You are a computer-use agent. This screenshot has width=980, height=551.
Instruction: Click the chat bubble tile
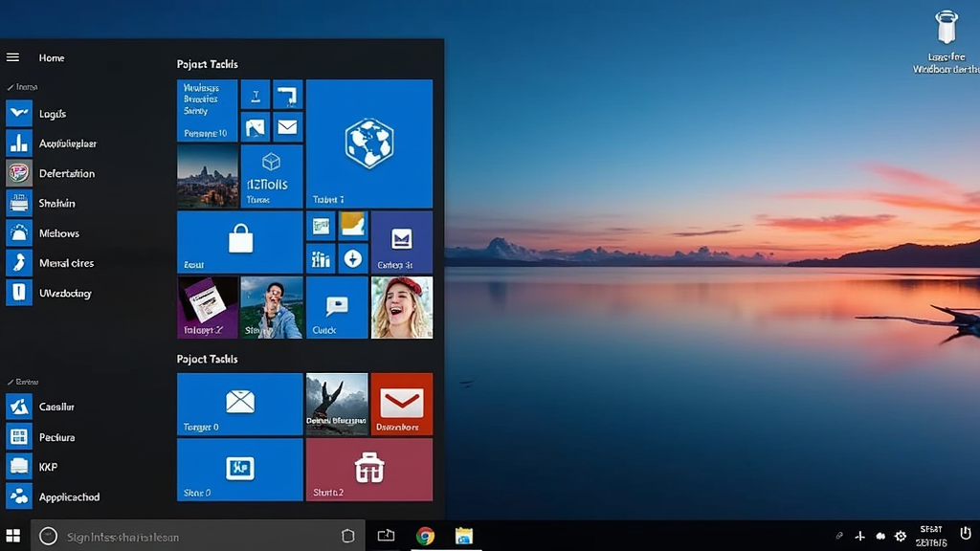coord(337,307)
